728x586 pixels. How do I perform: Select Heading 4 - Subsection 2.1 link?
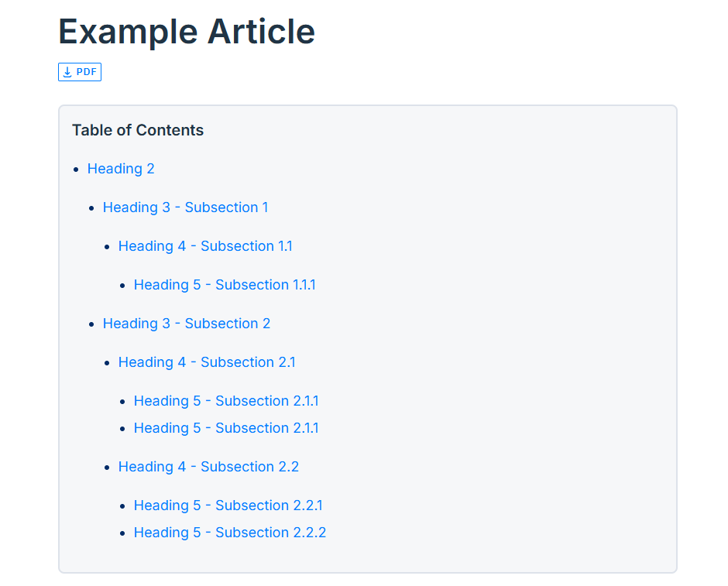[x=207, y=362]
